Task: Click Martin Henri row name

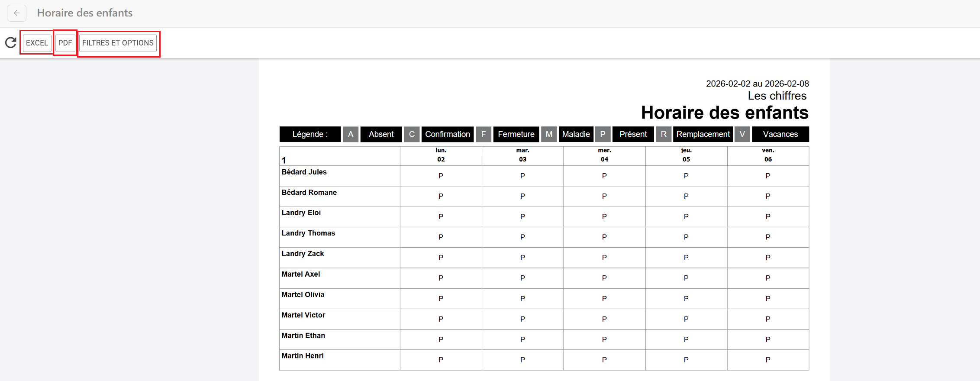Action: point(303,356)
